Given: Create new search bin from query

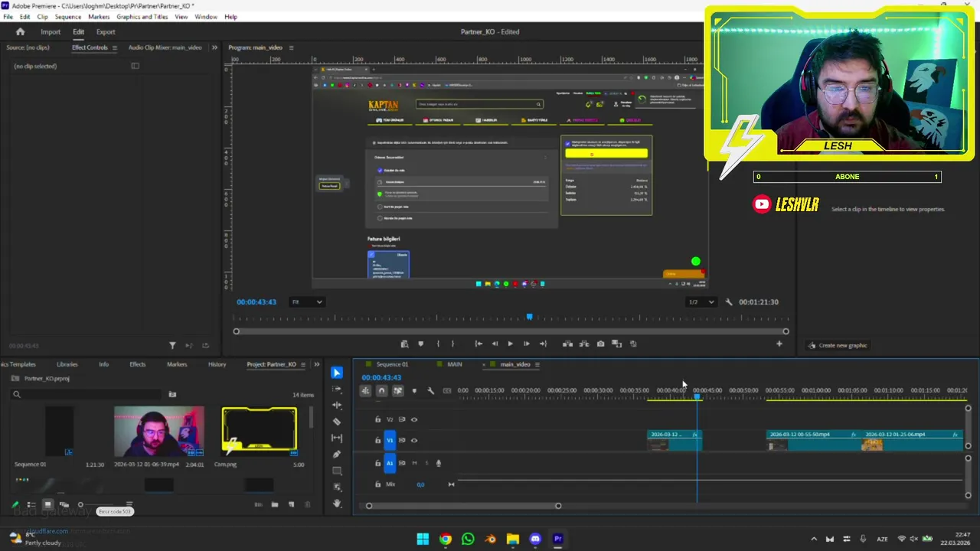Looking at the screenshot, I should [x=172, y=395].
